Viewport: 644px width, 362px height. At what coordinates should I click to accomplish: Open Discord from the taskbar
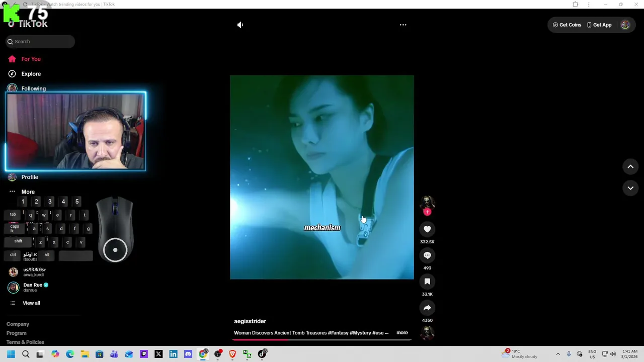(188, 354)
